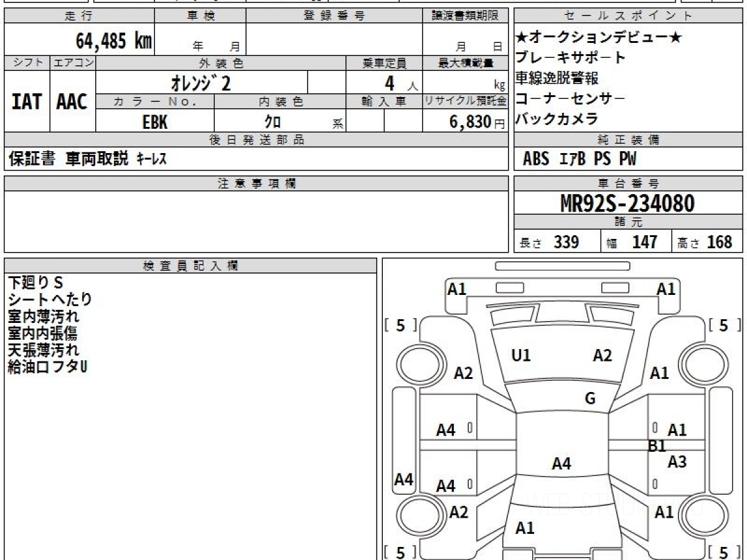
Task: Select the 乗車定員 header
Action: point(384,63)
